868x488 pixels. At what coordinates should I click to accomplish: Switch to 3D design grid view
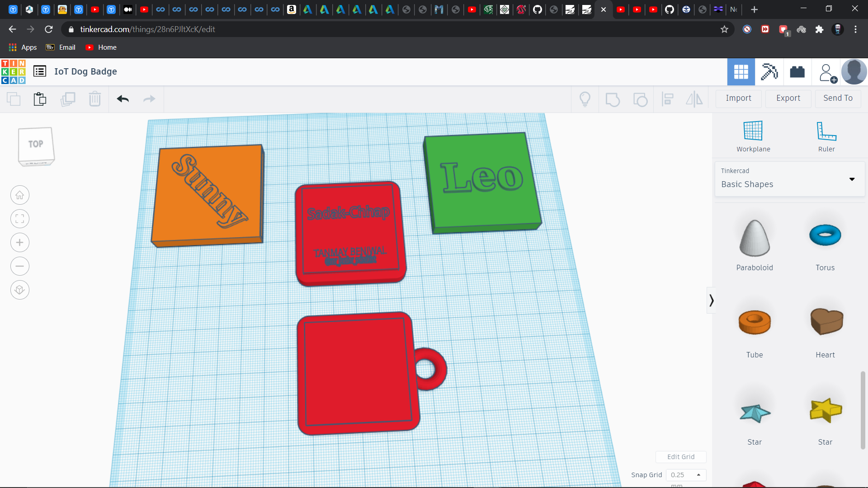pos(741,72)
